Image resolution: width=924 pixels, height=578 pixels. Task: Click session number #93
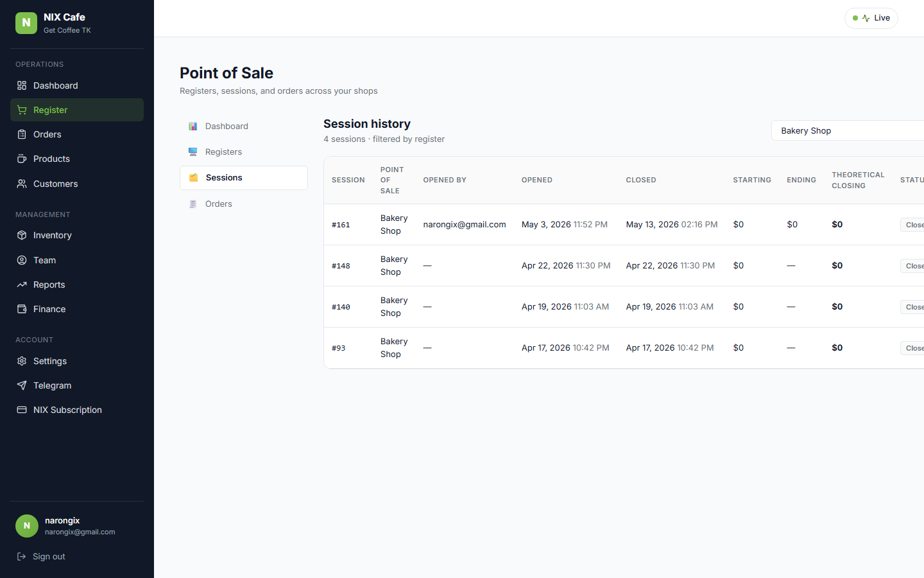point(338,348)
